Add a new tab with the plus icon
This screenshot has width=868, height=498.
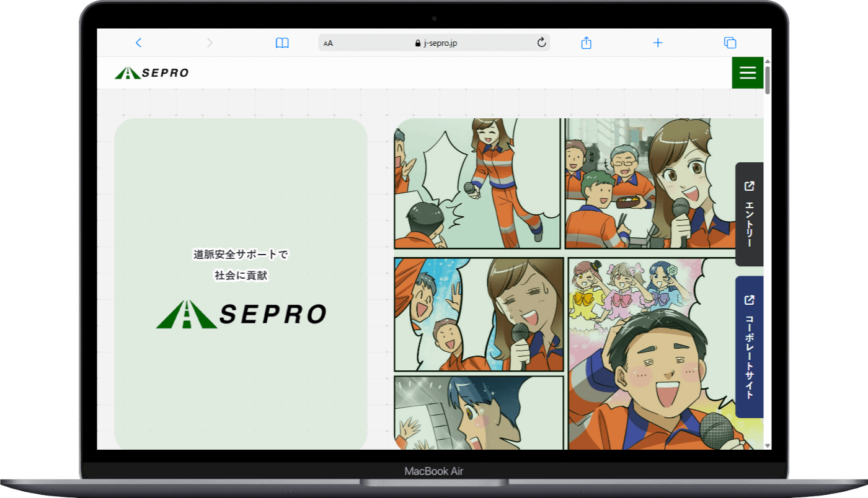[x=658, y=43]
